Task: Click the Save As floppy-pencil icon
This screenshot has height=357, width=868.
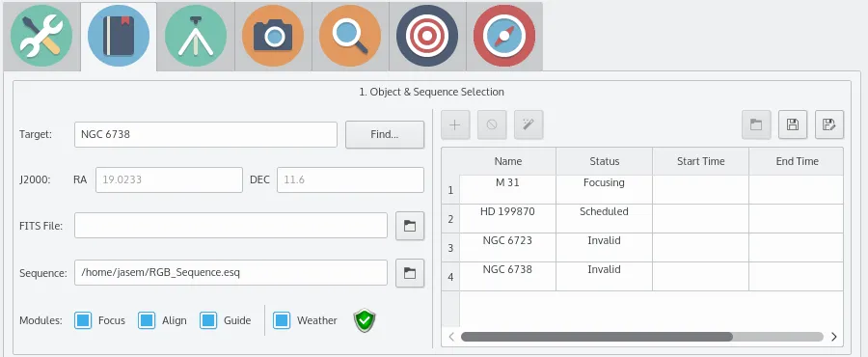Action: point(829,124)
